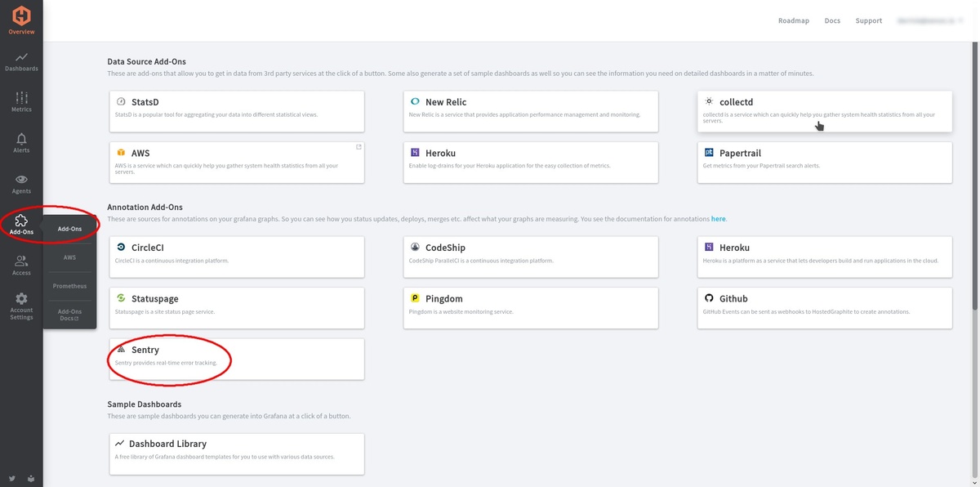Choose Prometheus in the flyout submenu

[x=69, y=286]
